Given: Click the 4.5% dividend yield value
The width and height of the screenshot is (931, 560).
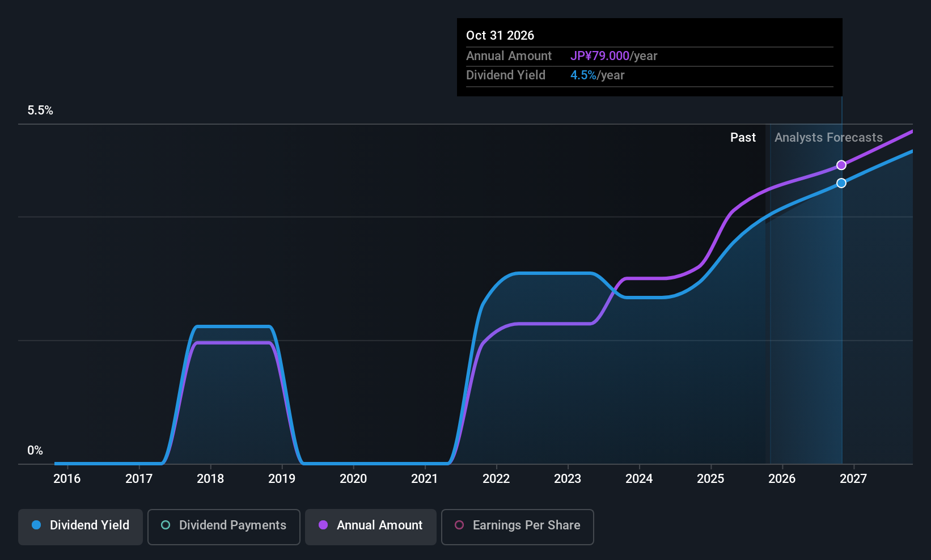Looking at the screenshot, I should pos(583,75).
